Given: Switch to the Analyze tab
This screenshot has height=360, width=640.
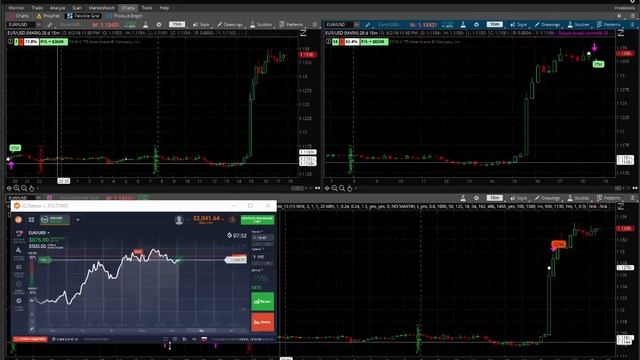Looking at the screenshot, I should tap(57, 8).
